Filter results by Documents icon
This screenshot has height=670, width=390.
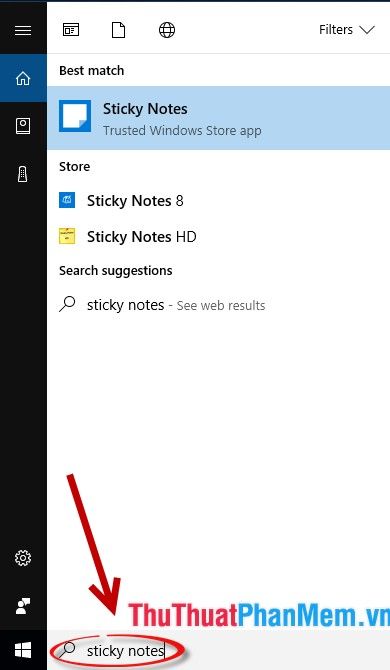(x=118, y=30)
